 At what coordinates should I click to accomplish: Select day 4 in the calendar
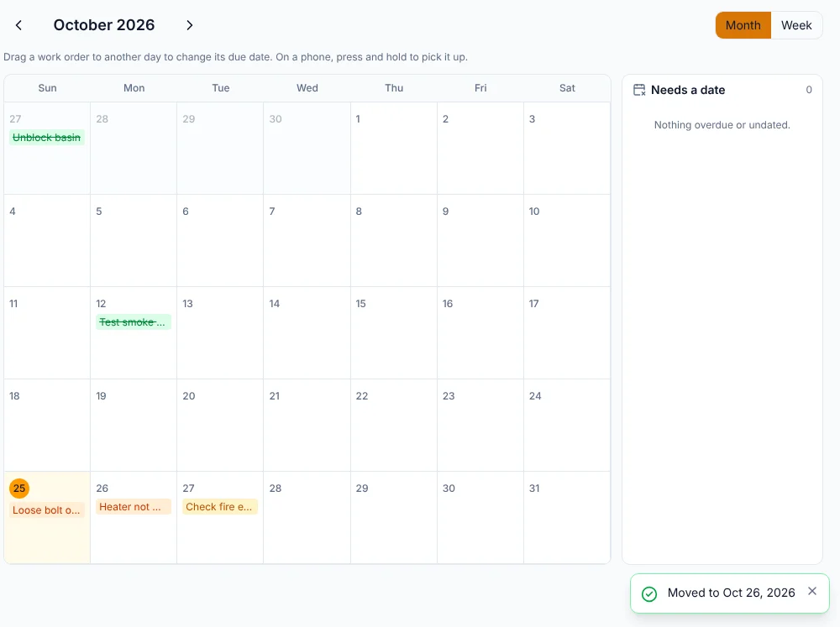[47, 240]
